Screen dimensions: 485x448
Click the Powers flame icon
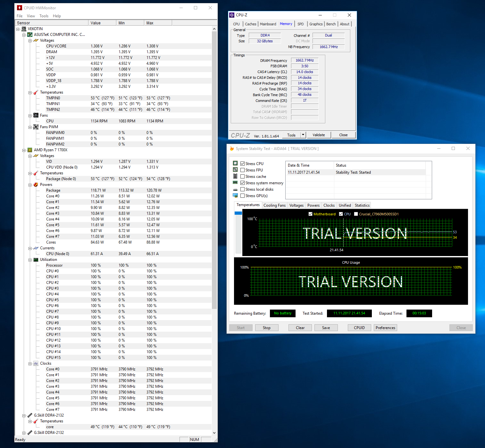pyautogui.click(x=36, y=185)
